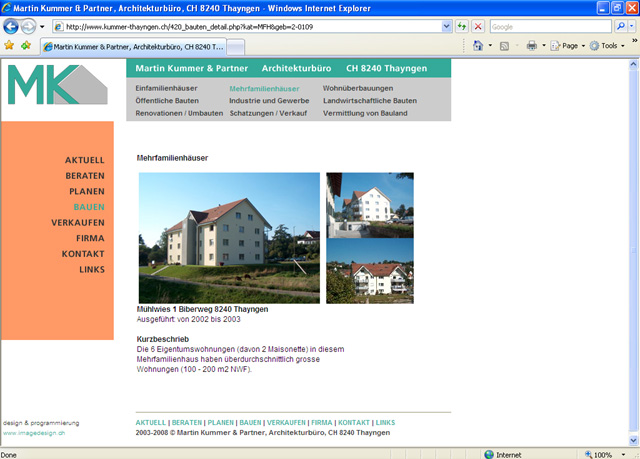The image size is (640, 459).
Task: Expand the Tools menu dropdown
Action: click(x=608, y=46)
